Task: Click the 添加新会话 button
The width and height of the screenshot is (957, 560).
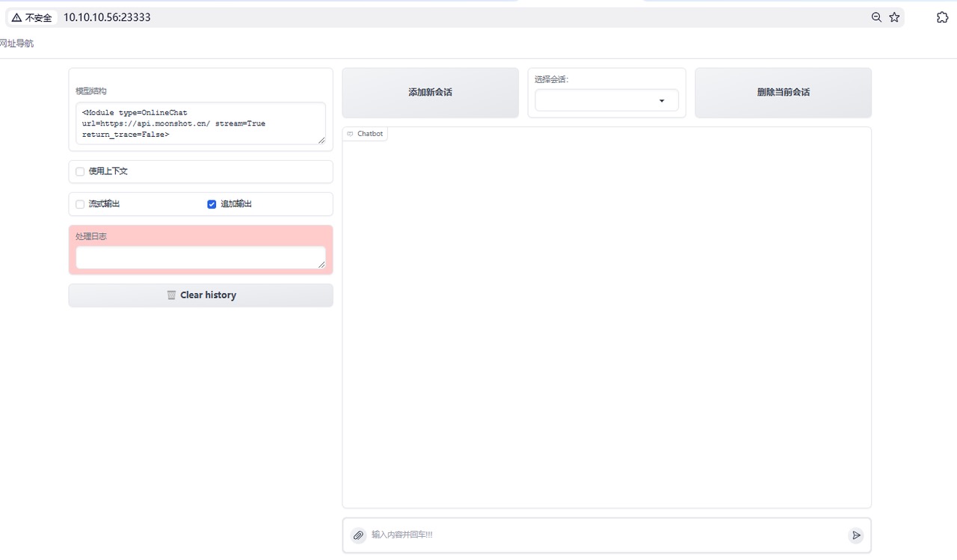Action: click(430, 93)
